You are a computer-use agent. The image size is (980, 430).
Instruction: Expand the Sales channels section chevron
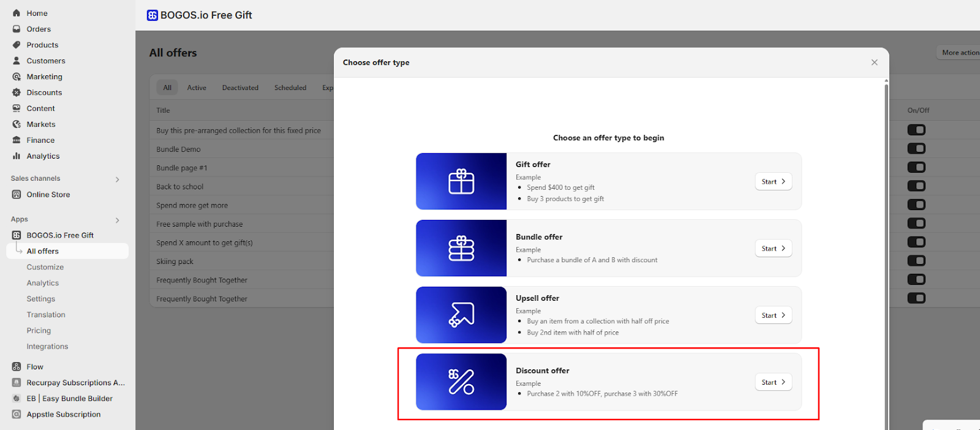coord(117,179)
